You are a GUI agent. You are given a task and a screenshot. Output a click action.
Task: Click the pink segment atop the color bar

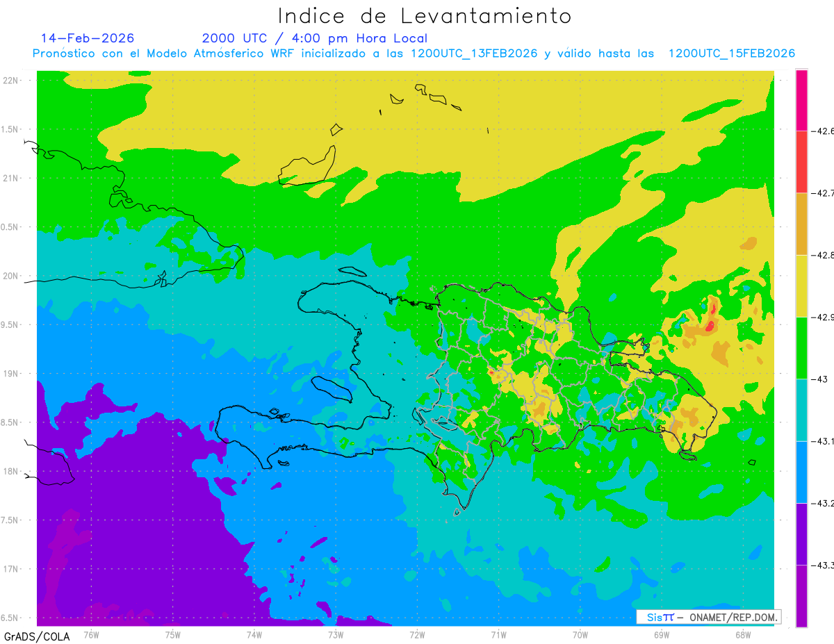click(801, 99)
